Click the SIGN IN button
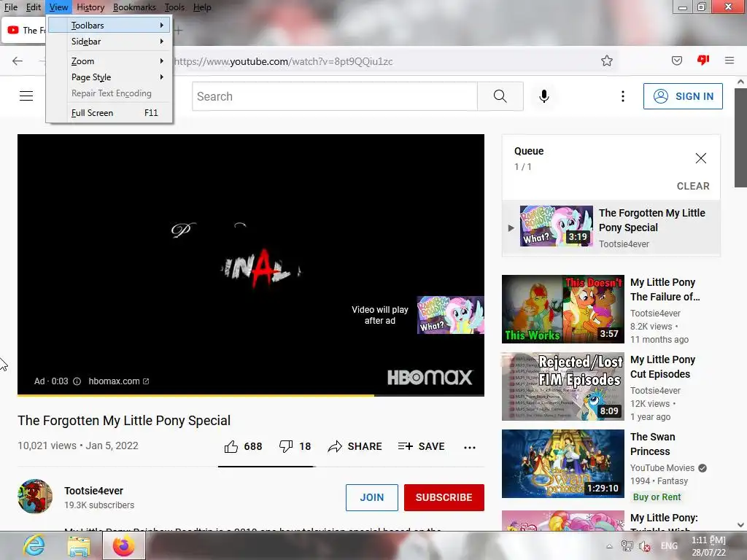747x560 pixels. point(683,96)
